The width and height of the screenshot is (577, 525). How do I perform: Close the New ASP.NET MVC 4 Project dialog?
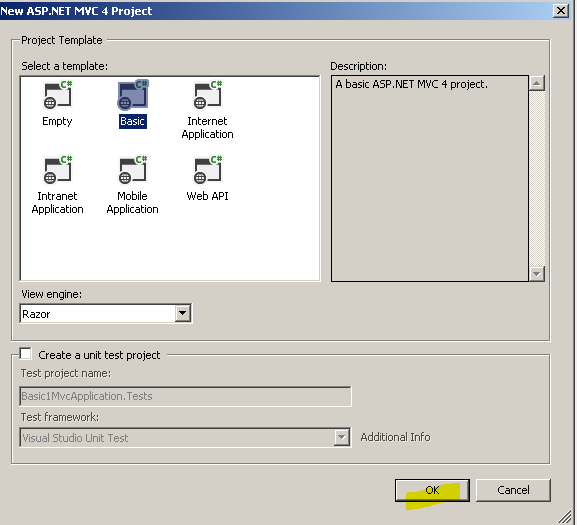coord(560,11)
